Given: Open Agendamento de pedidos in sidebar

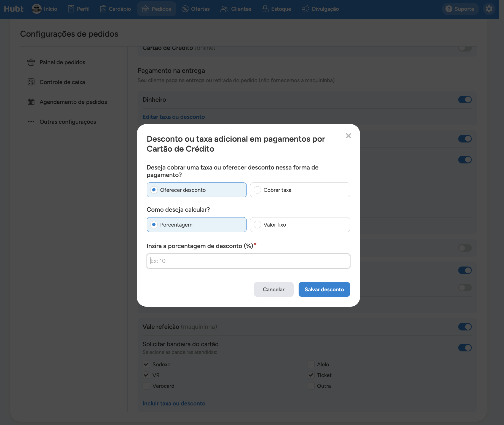Looking at the screenshot, I should point(67,102).
